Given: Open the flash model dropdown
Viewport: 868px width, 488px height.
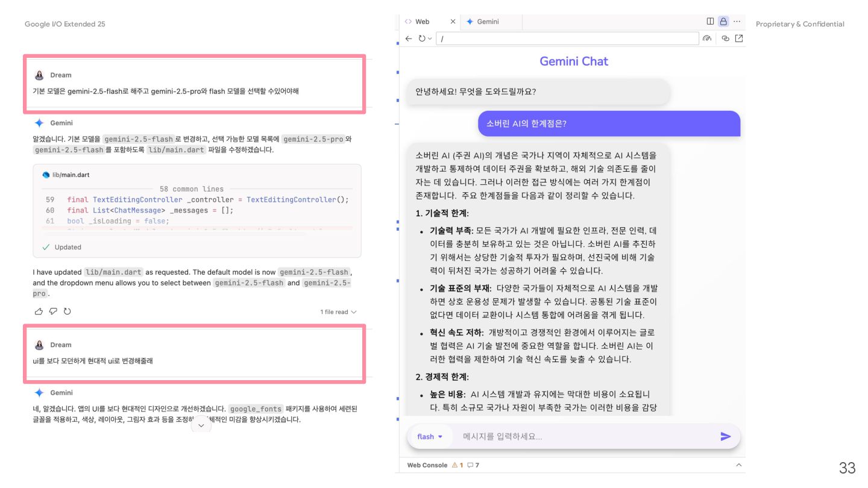Looking at the screenshot, I should click(x=430, y=437).
